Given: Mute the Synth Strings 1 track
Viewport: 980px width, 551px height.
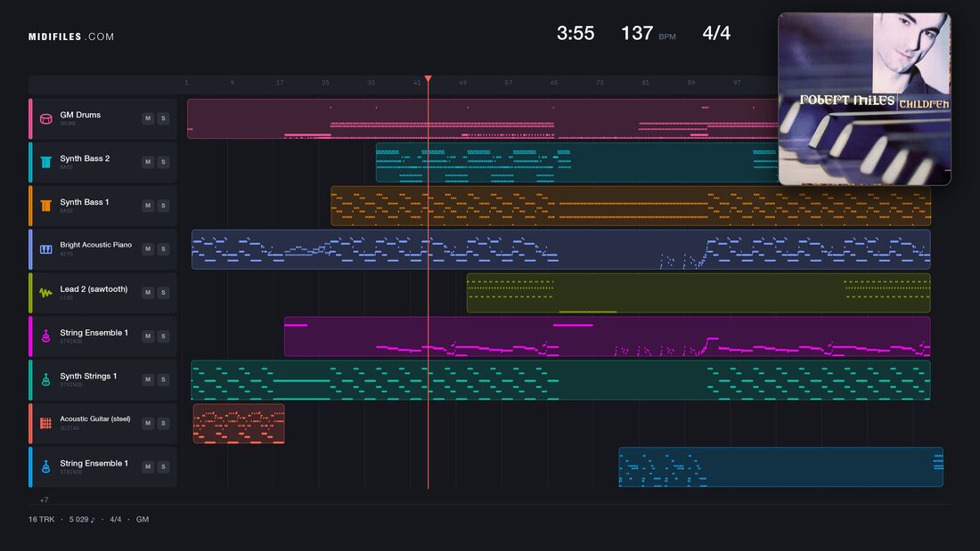Looking at the screenshot, I should tap(148, 379).
